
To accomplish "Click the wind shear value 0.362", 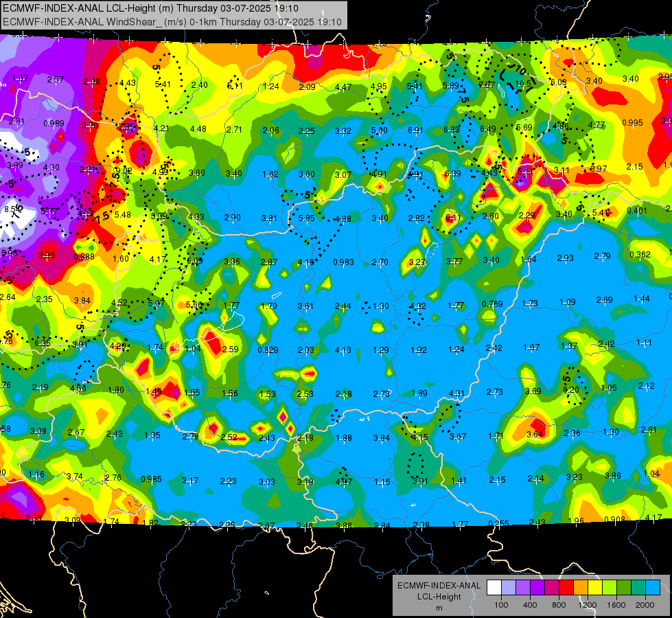I will tap(640, 254).
